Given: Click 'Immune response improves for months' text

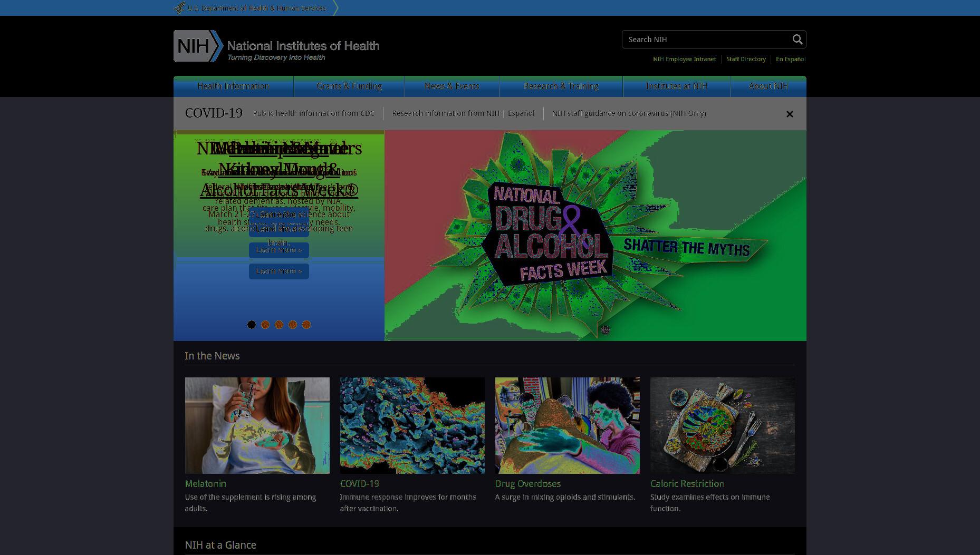Looking at the screenshot, I should 408,497.
